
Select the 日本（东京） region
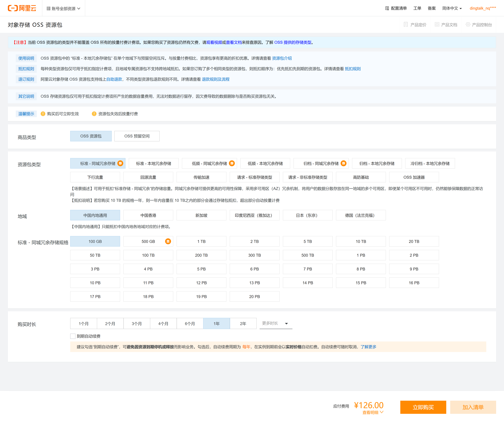point(308,215)
